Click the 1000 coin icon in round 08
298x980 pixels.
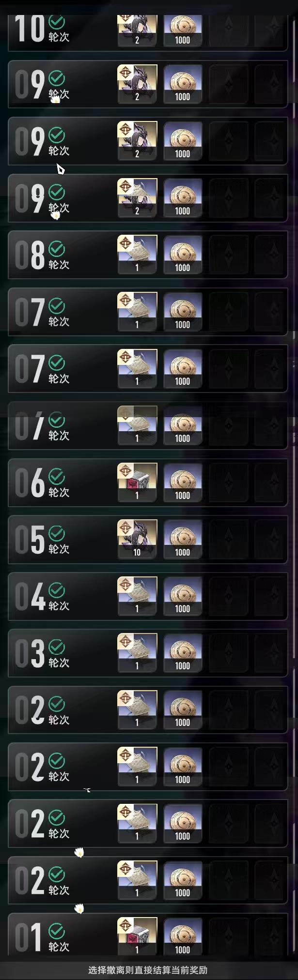tap(183, 255)
